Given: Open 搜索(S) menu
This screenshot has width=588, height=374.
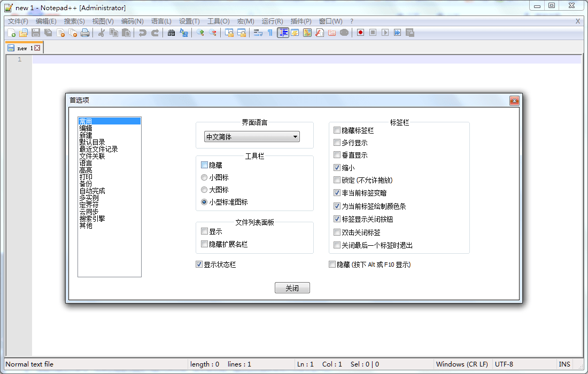Looking at the screenshot, I should coord(74,21).
